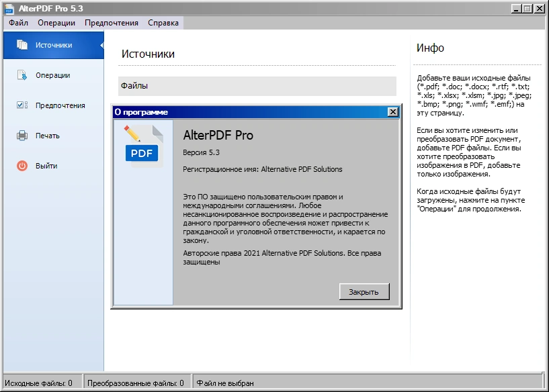Image resolution: width=549 pixels, height=392 pixels.
Task: Click the Источники main heading
Action: pyautogui.click(x=148, y=54)
